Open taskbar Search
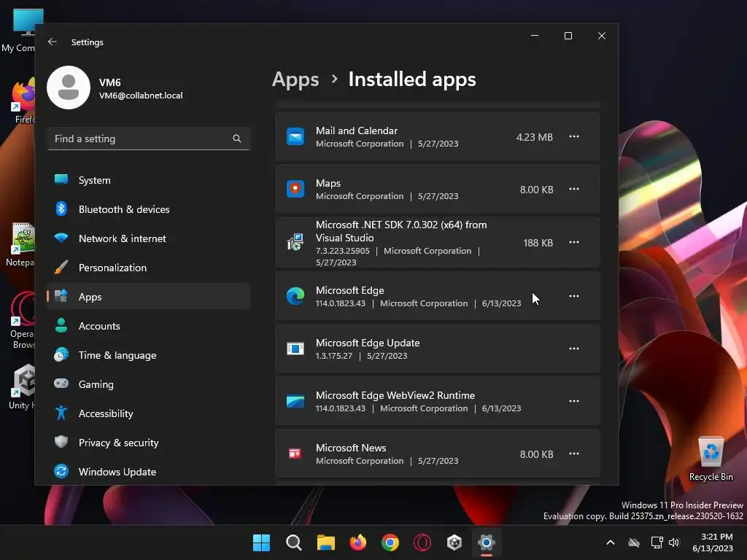The height and width of the screenshot is (560, 747). pyautogui.click(x=293, y=542)
